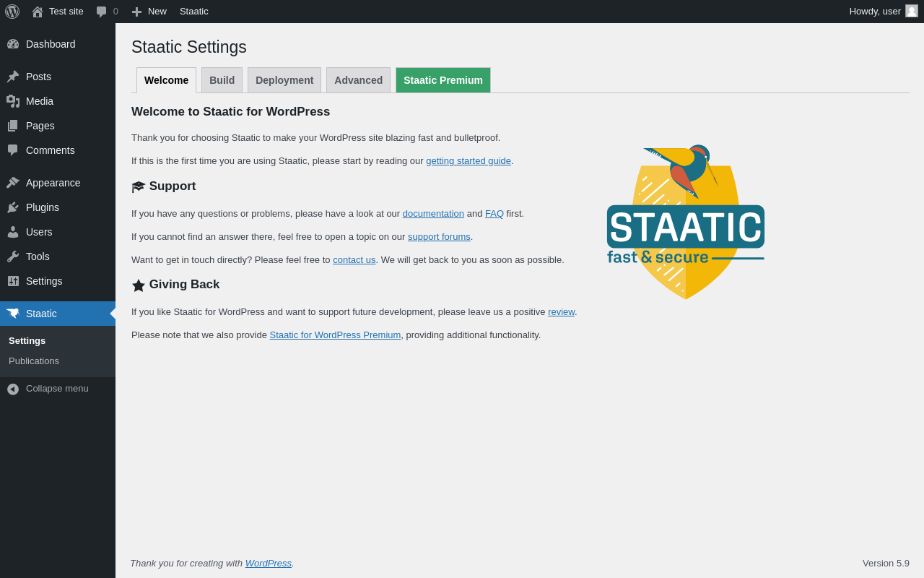Open the documentation link
Viewport: 924px width, 578px height.
433,214
